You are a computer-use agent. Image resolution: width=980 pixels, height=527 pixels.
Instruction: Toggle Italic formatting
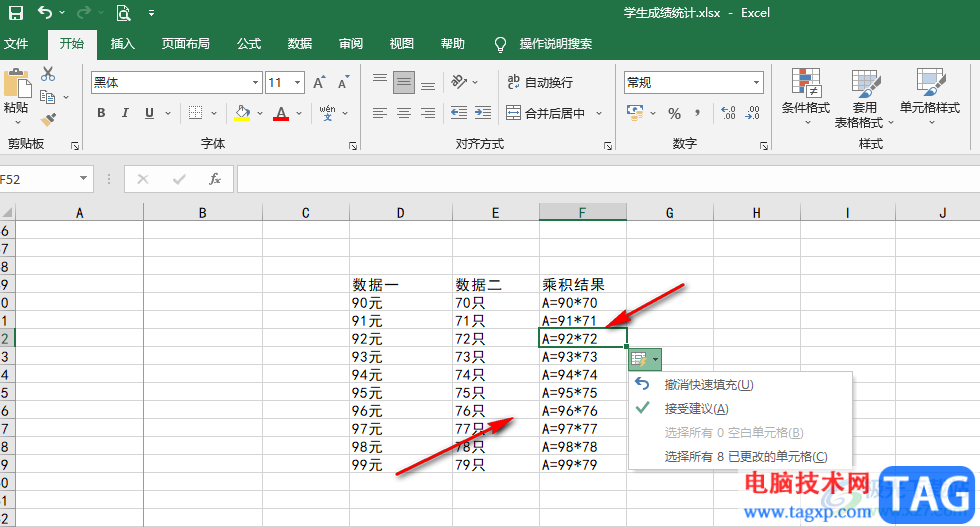click(x=125, y=113)
